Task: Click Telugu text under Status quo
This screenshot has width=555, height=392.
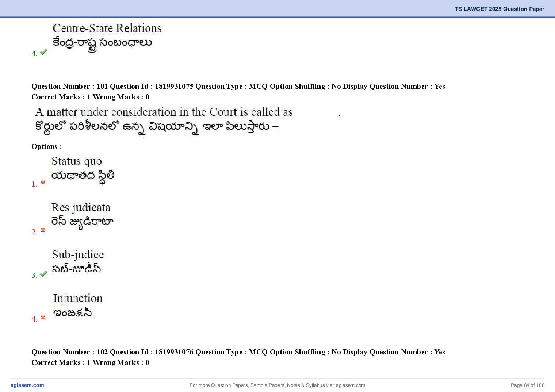Action: 83,176
